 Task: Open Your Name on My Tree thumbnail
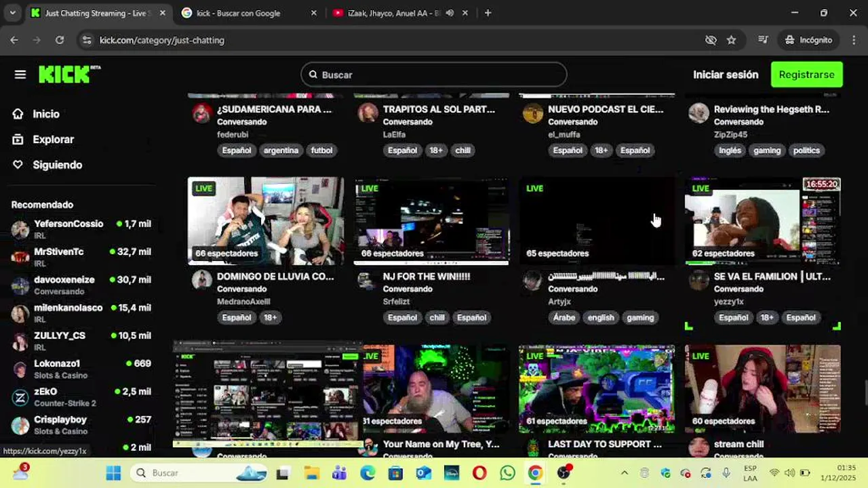[x=436, y=389]
